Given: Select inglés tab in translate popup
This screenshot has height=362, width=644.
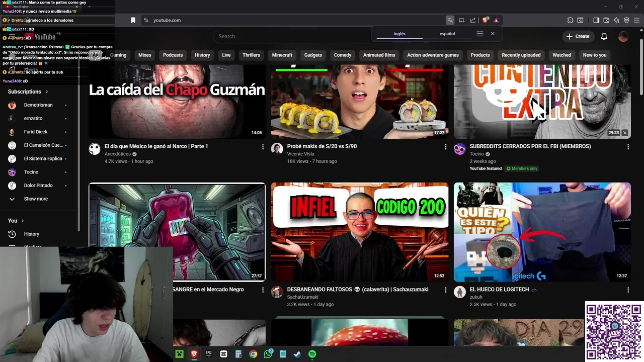Looking at the screenshot, I should pyautogui.click(x=399, y=34).
